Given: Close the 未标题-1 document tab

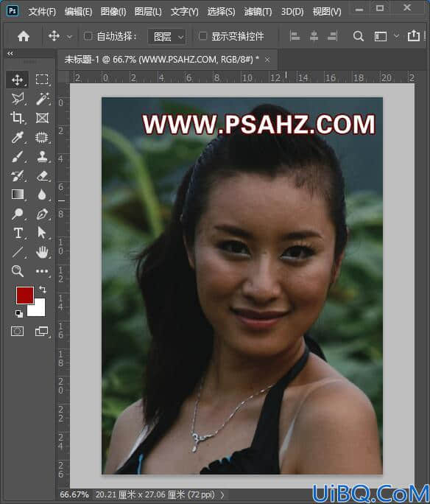Looking at the screenshot, I should click(267, 60).
